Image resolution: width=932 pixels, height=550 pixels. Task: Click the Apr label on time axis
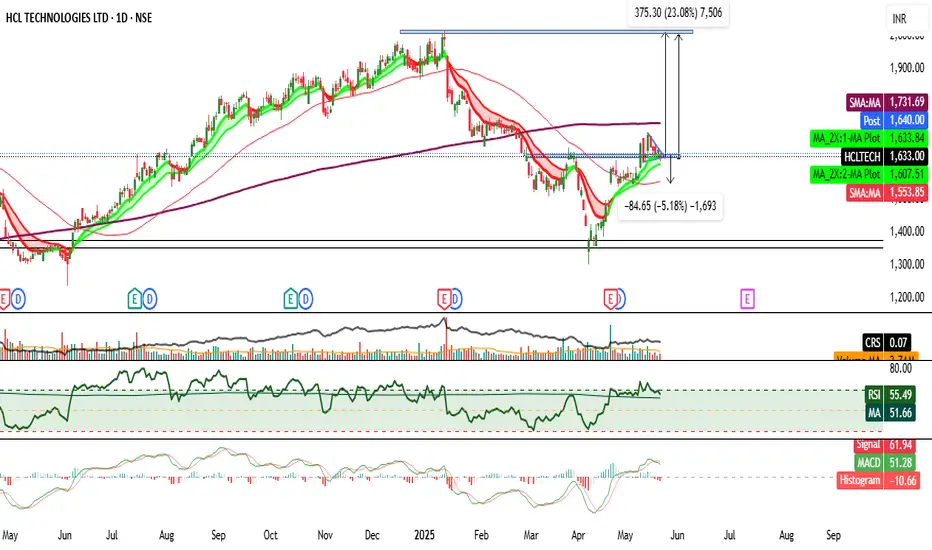578,535
